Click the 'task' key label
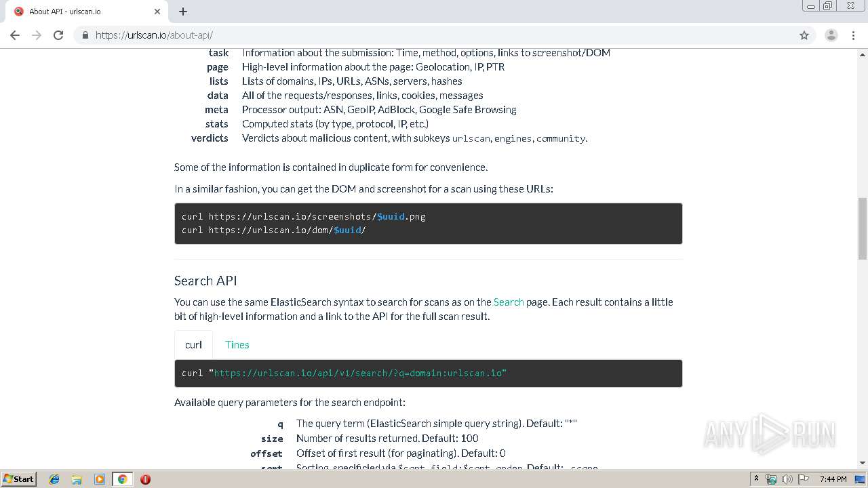 pyautogui.click(x=218, y=53)
